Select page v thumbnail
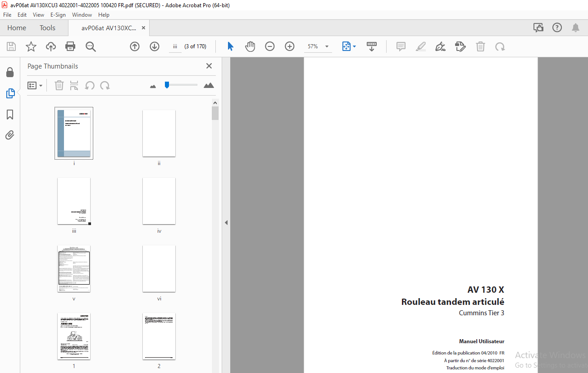 [74, 268]
